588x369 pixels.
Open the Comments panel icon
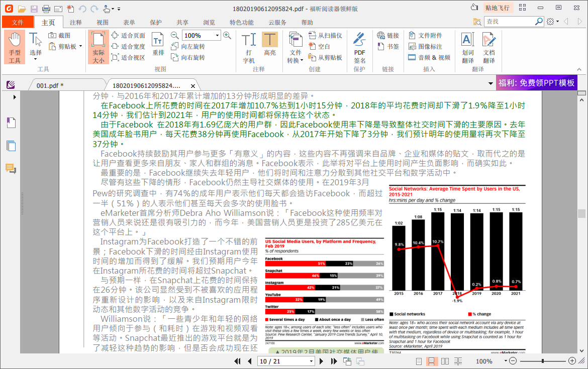tap(11, 169)
